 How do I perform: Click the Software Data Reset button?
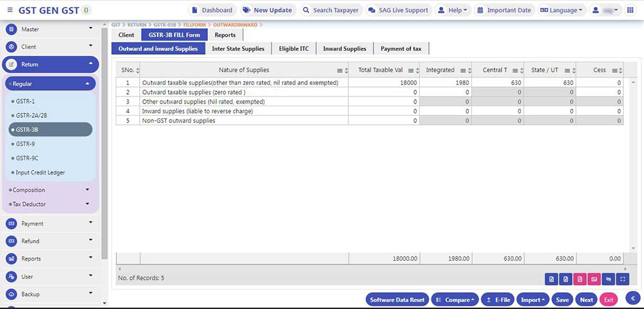click(x=397, y=299)
